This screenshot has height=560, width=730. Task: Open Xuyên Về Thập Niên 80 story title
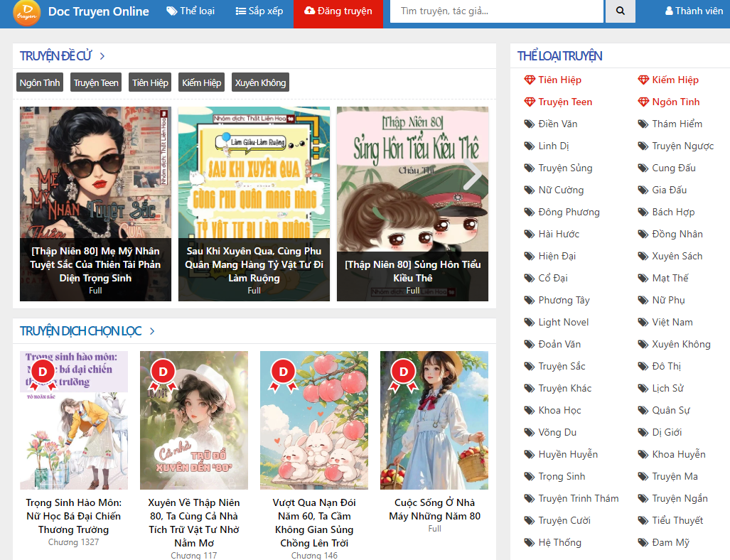193,523
